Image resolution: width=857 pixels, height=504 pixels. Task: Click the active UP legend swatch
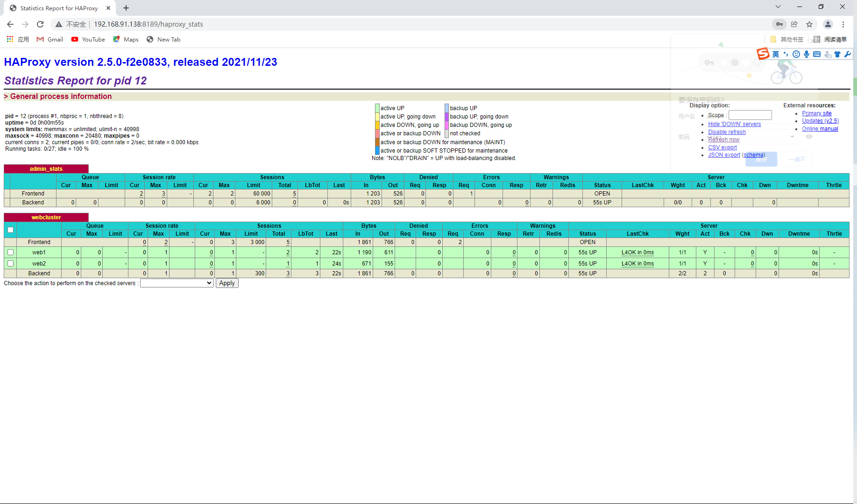click(377, 108)
